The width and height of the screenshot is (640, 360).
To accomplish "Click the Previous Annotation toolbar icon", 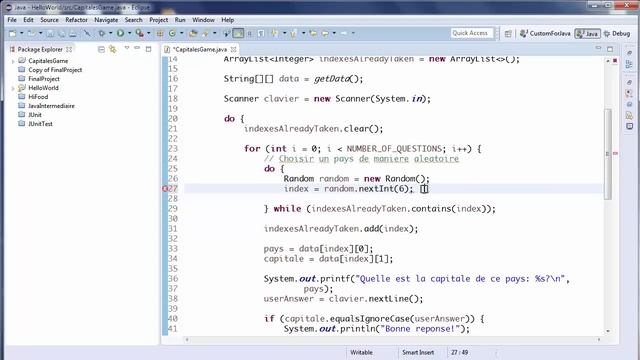I will [293, 33].
